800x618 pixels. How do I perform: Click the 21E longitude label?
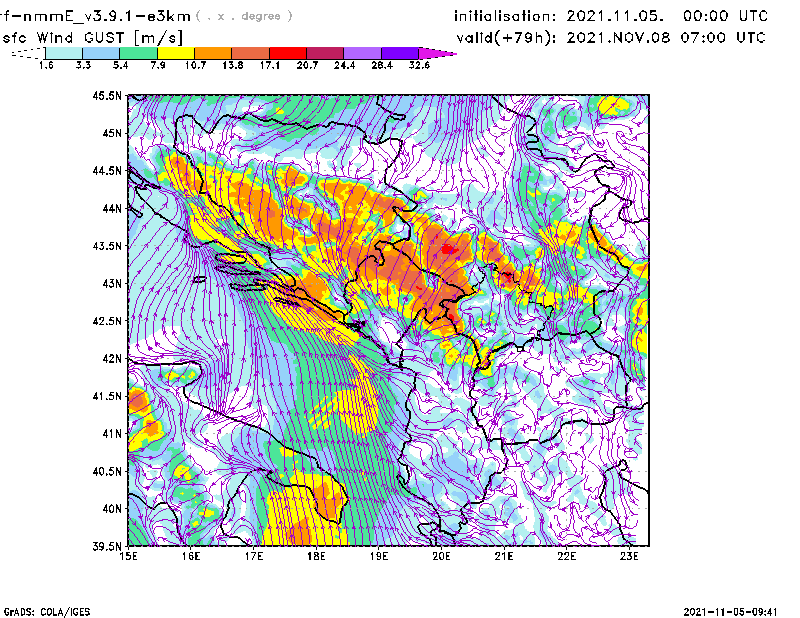(x=504, y=556)
